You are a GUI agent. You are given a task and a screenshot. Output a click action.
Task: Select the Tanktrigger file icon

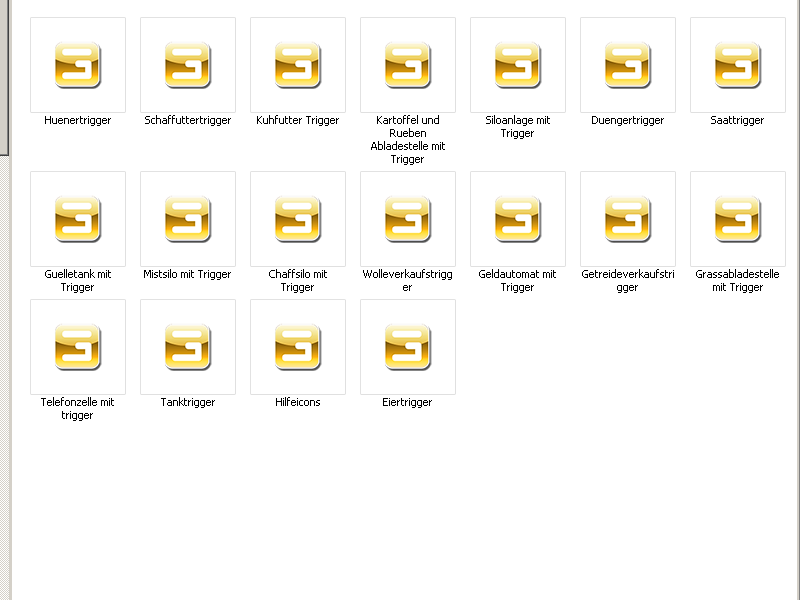pyautogui.click(x=188, y=347)
